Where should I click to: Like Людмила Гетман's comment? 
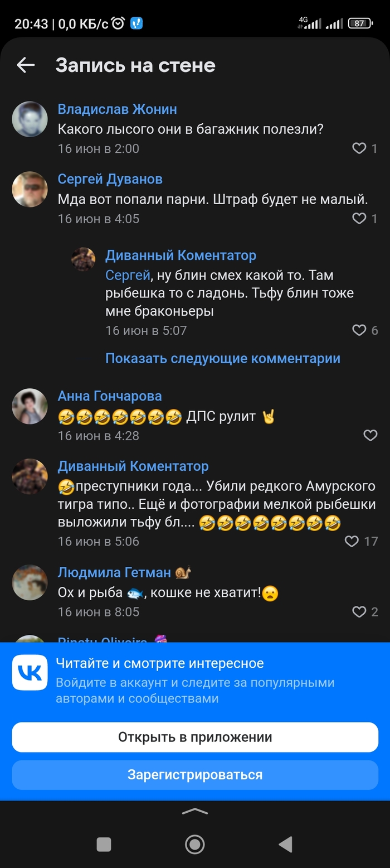click(x=359, y=612)
